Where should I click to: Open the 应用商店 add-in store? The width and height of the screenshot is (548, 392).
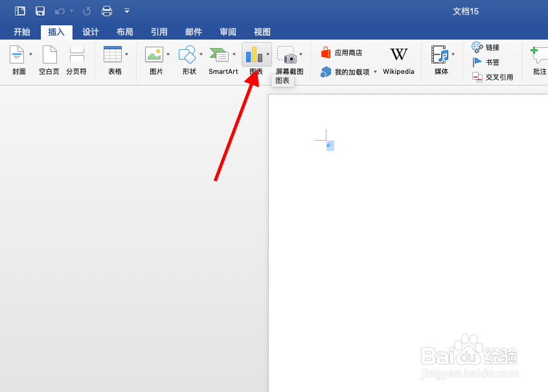coord(341,52)
